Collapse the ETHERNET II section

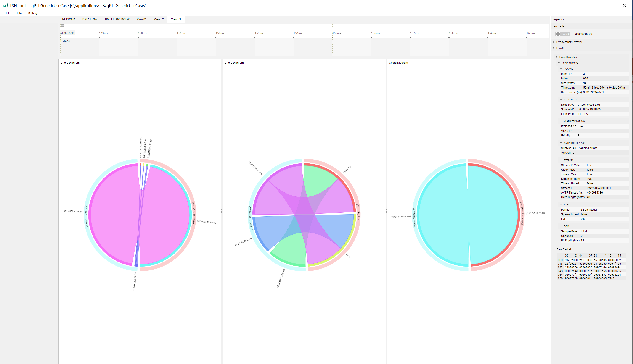click(561, 100)
